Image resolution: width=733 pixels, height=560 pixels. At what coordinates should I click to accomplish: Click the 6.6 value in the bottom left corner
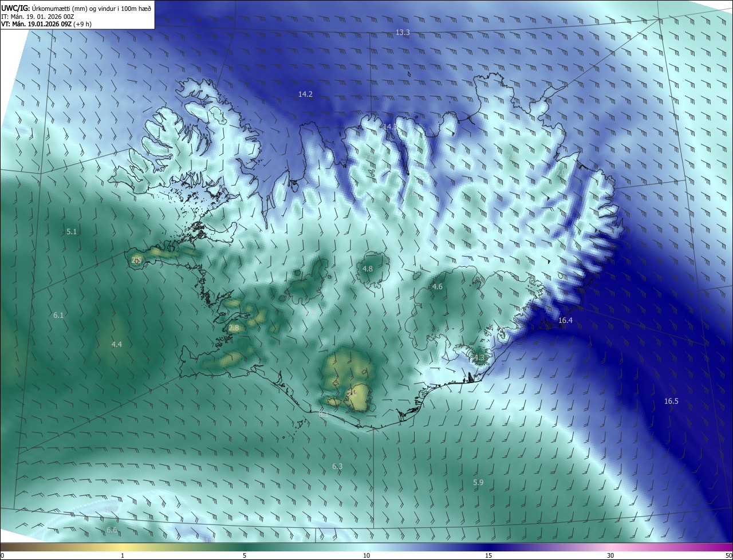112,530
